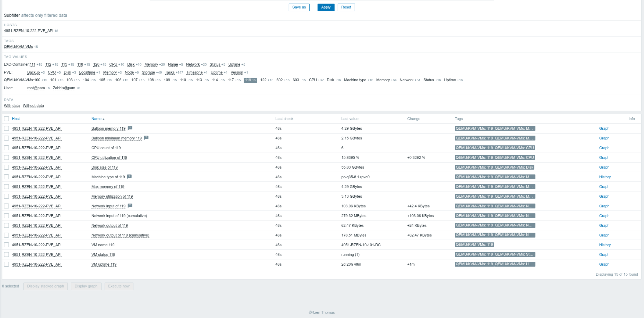Click the Execute now button
644x318 pixels.
(x=119, y=286)
